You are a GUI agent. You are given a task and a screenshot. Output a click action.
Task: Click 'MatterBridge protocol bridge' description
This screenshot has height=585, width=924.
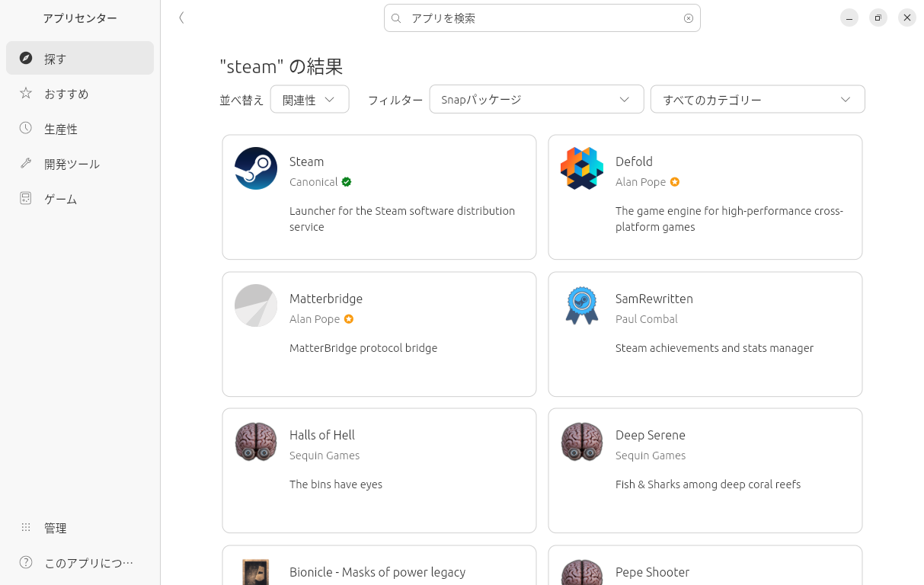click(x=363, y=348)
